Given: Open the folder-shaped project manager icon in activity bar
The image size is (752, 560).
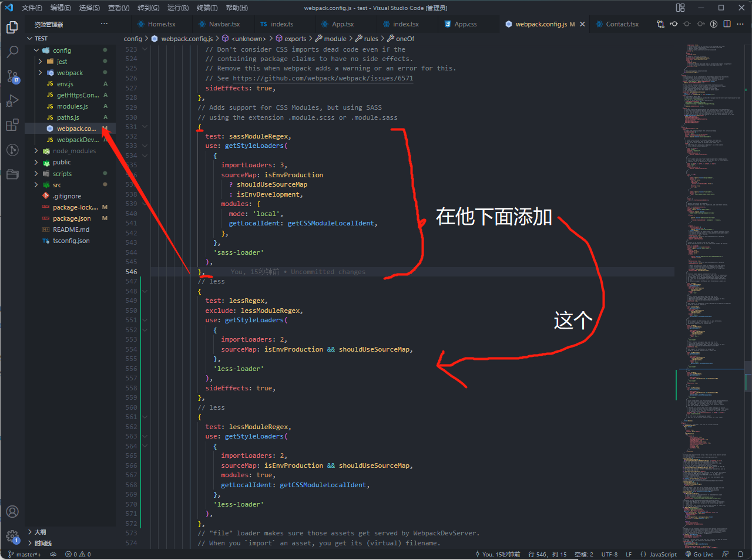Looking at the screenshot, I should (x=12, y=174).
